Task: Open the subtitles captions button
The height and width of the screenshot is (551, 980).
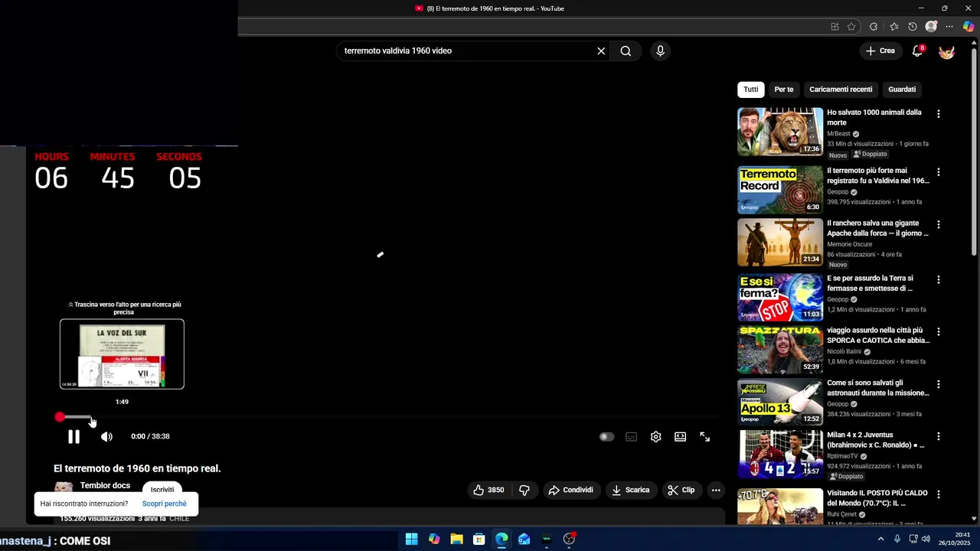Action: pyautogui.click(x=631, y=437)
